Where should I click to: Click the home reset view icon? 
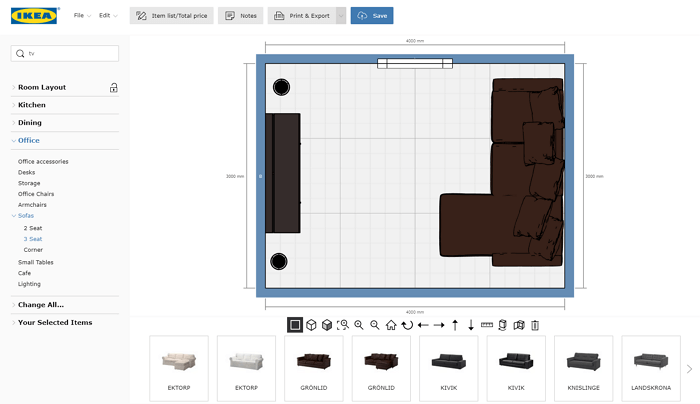391,325
